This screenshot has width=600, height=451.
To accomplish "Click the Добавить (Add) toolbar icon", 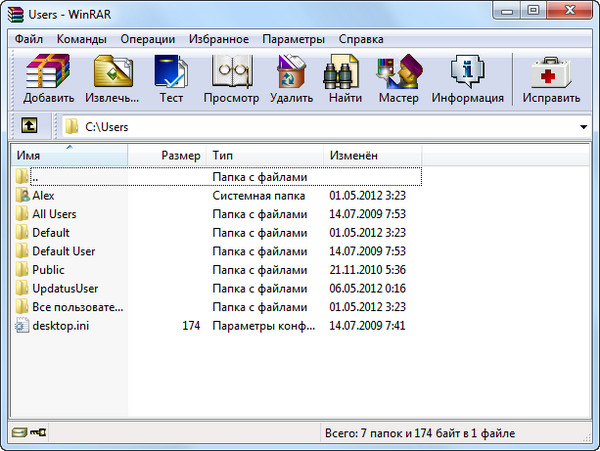I will click(50, 74).
